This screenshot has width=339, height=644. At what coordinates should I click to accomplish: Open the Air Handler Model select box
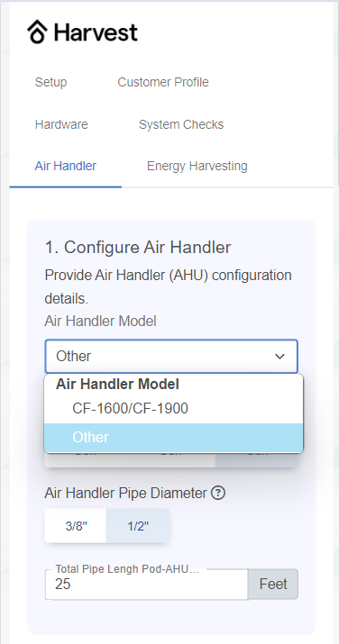pos(171,356)
